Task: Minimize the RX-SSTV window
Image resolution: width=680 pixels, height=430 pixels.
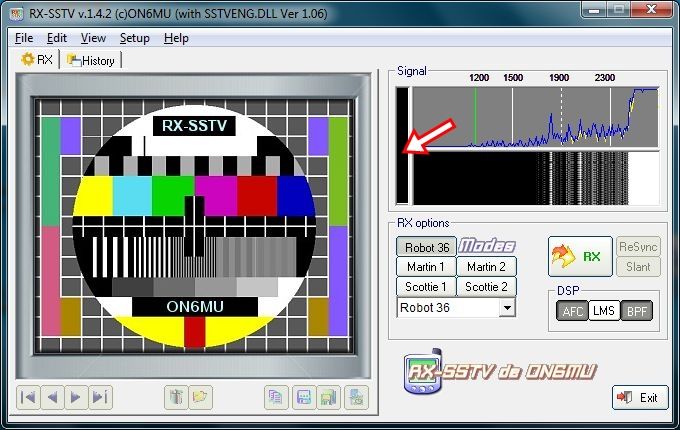Action: (595, 10)
